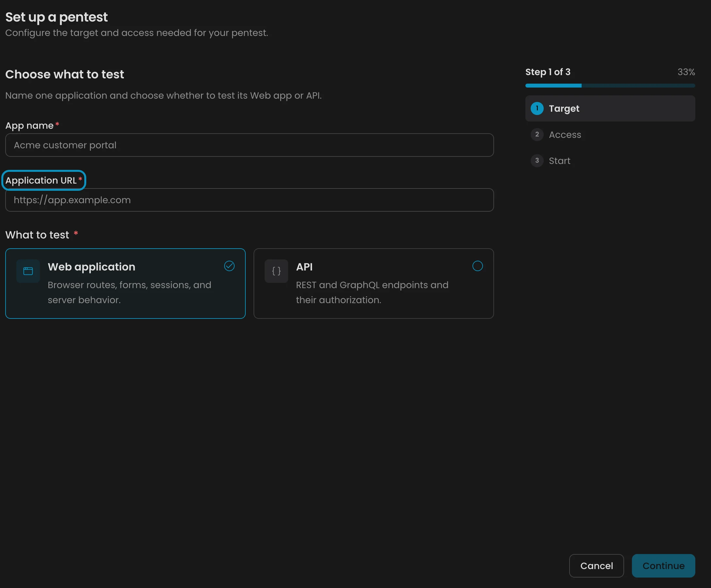Click the '33%' progress text
The width and height of the screenshot is (711, 588).
pos(686,72)
